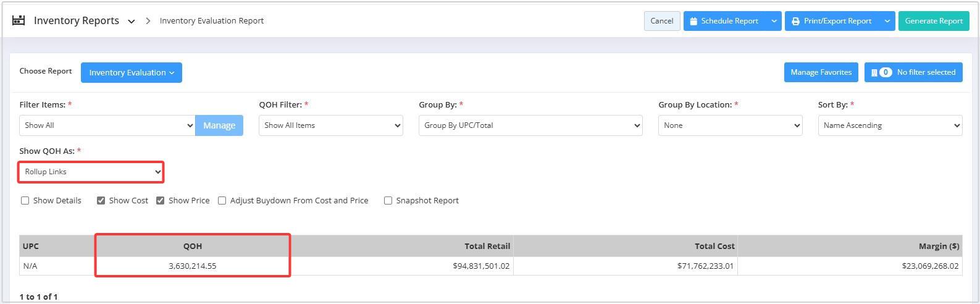Click the Inventory Evaluation Report breadcrumb
980x304 pixels.
[x=212, y=21]
